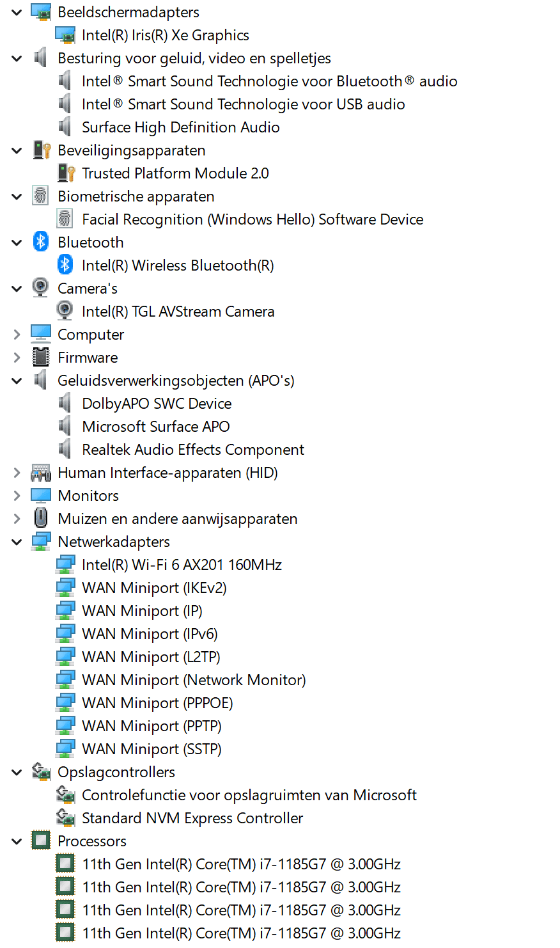The image size is (560, 948).
Task: Click the speaker icon of Besturing voor geluid category
Action: pyautogui.click(x=41, y=58)
